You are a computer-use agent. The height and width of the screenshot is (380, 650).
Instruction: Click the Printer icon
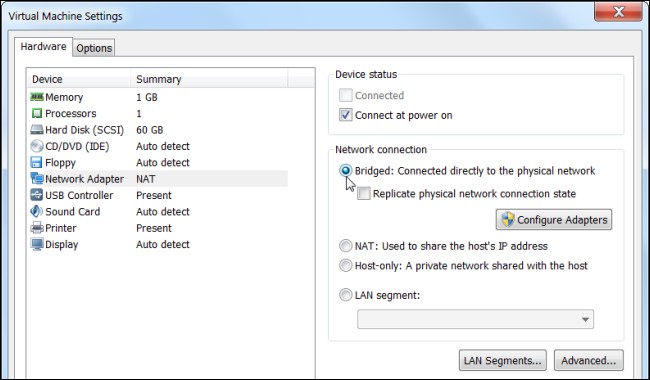click(x=37, y=228)
